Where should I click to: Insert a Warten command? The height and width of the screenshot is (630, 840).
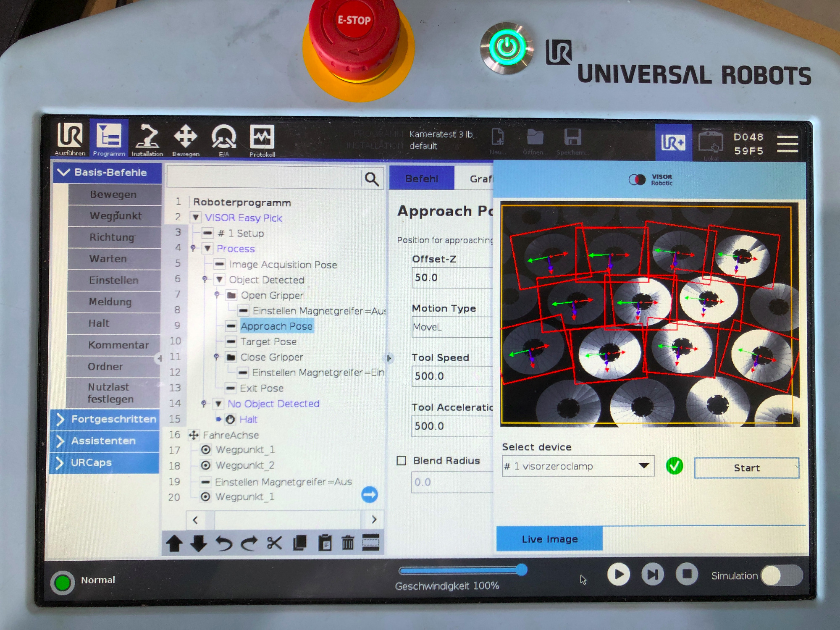pos(114,259)
